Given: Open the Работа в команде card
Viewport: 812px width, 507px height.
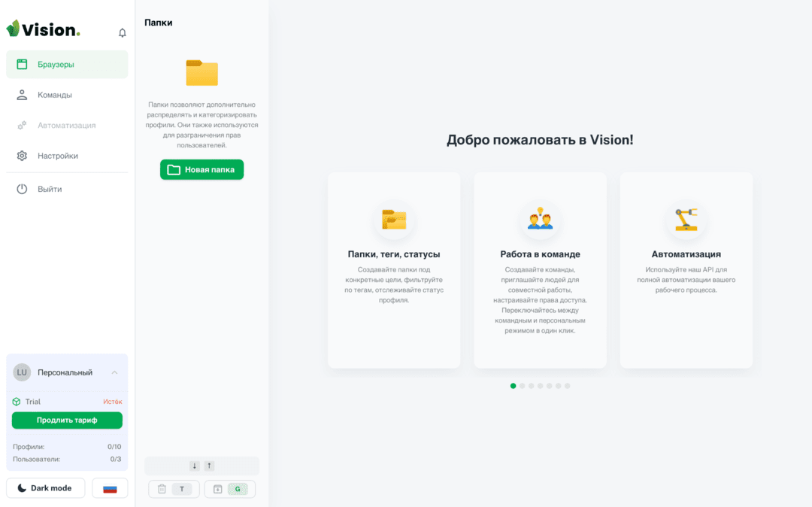Looking at the screenshot, I should coord(540,270).
